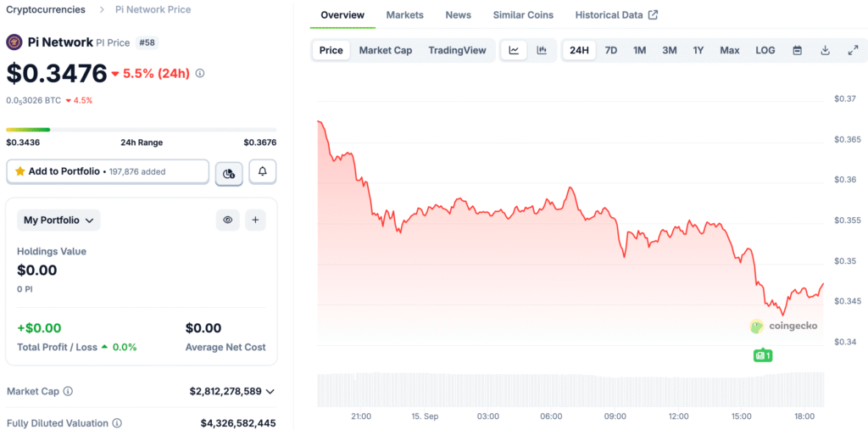Select the Max time range
This screenshot has width=868, height=430.
point(730,50)
